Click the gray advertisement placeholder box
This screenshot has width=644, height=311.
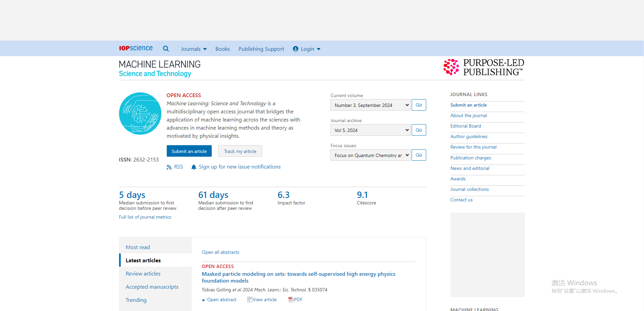pos(488,255)
